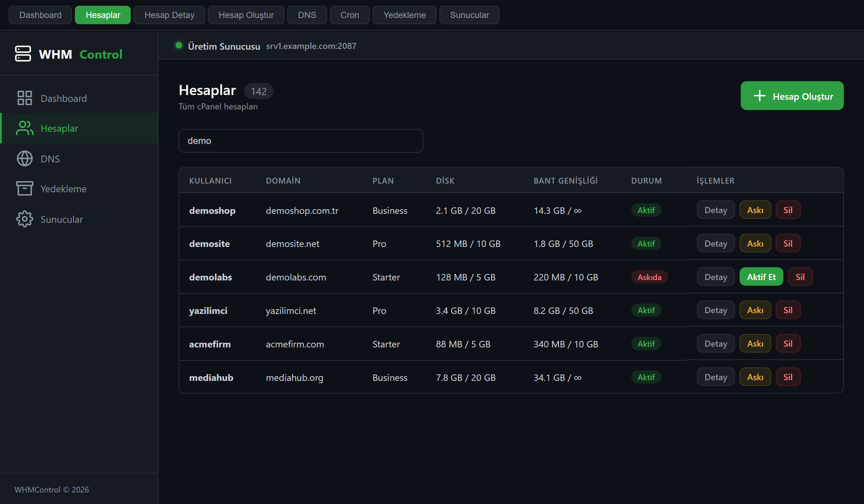The image size is (864, 504).
Task: Open Yedekleme label in the sidebar
Action: [63, 189]
